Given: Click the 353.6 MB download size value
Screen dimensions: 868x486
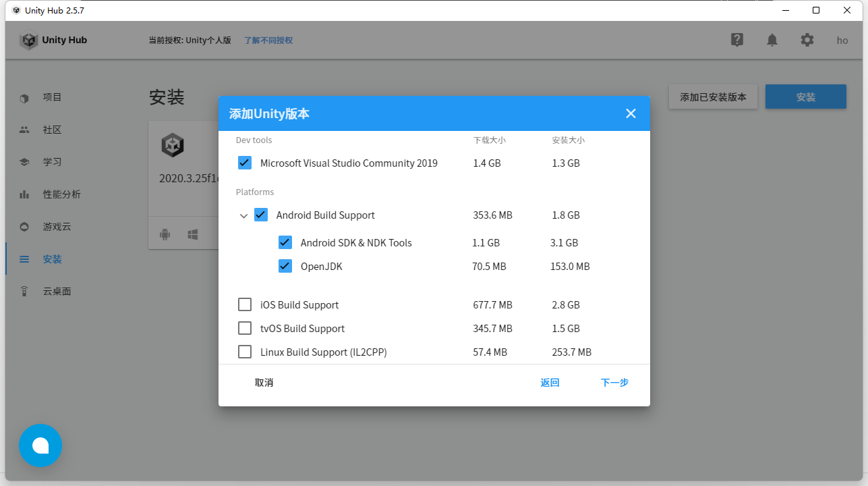Looking at the screenshot, I should point(493,215).
